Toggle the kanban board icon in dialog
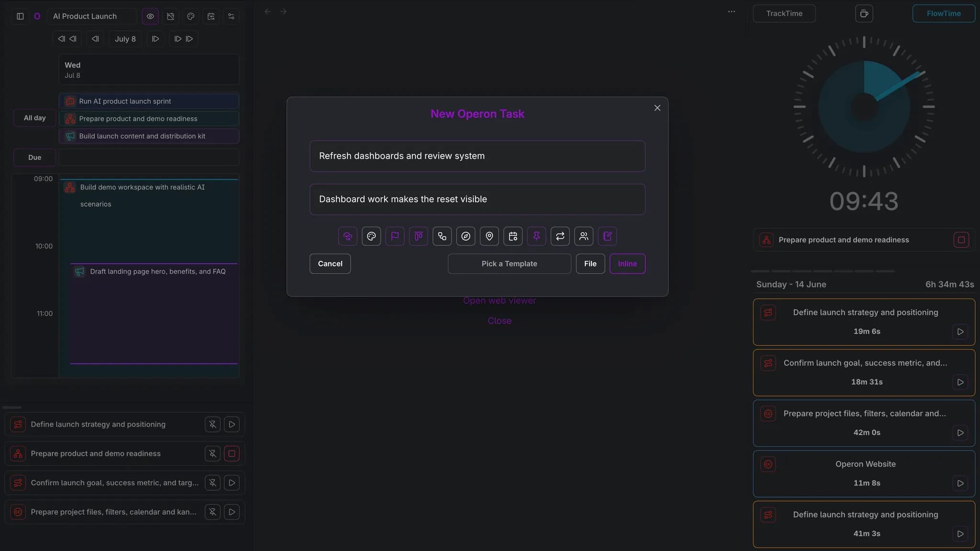This screenshot has height=551, width=980. click(418, 236)
